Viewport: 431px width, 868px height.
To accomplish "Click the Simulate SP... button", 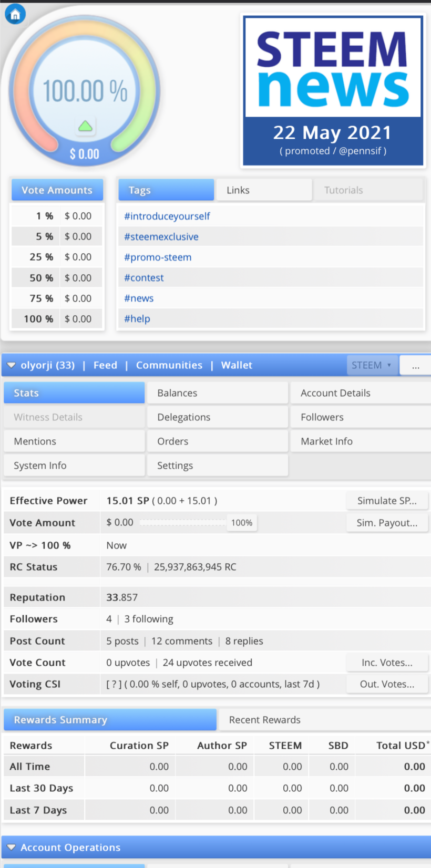I will [387, 501].
